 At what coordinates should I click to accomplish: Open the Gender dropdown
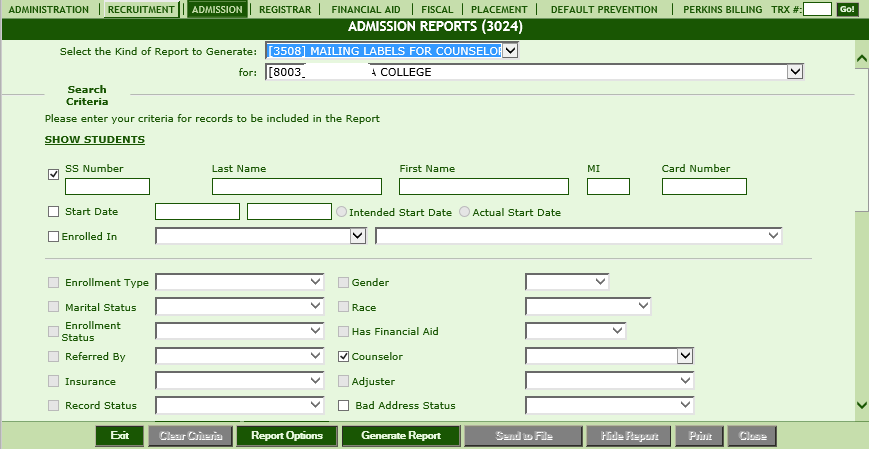click(x=567, y=282)
